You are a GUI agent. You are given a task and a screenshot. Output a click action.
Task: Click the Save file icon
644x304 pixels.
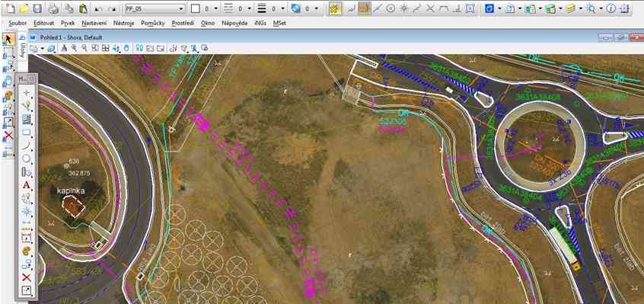click(x=37, y=8)
